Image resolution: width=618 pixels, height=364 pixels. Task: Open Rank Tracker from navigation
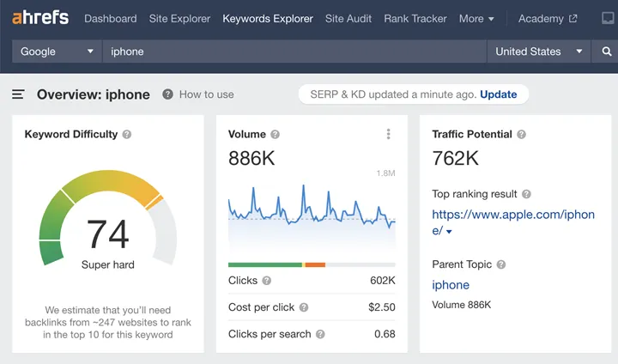(415, 18)
